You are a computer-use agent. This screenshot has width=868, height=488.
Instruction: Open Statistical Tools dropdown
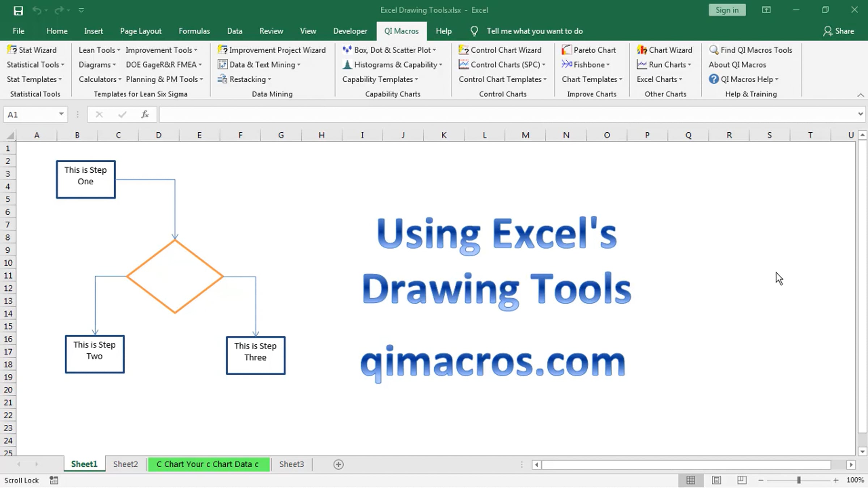tap(35, 65)
